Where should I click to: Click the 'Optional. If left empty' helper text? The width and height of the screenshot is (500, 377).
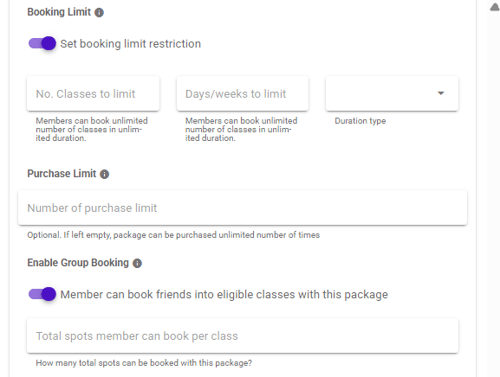click(x=173, y=235)
